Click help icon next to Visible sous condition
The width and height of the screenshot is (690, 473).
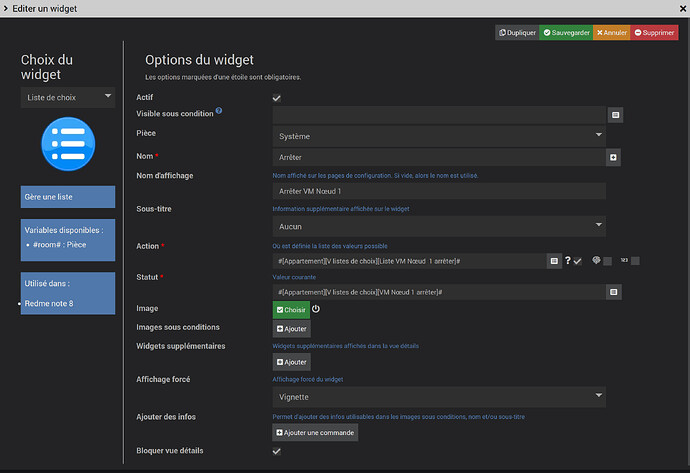click(x=219, y=111)
